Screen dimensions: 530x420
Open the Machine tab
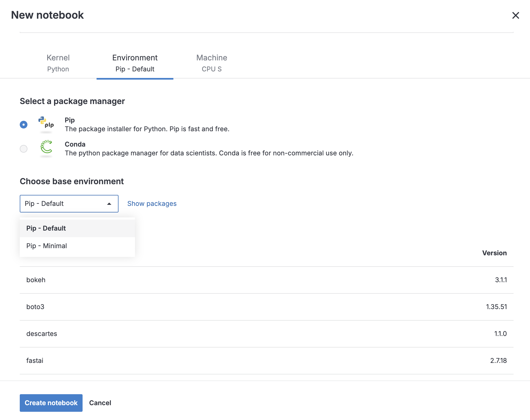(212, 63)
